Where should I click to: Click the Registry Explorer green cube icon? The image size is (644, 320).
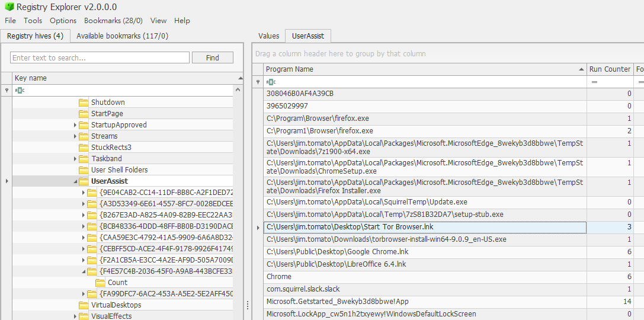(9, 7)
